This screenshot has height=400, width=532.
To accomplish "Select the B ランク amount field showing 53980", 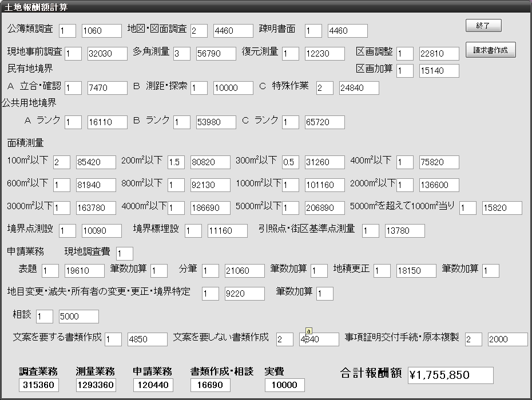I will [216, 122].
